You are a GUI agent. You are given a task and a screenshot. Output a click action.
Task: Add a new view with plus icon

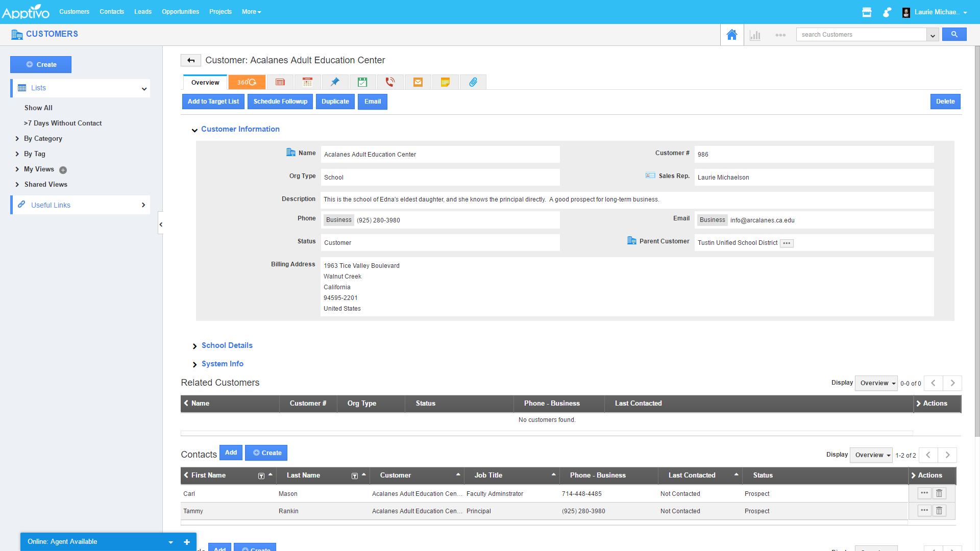coord(63,170)
